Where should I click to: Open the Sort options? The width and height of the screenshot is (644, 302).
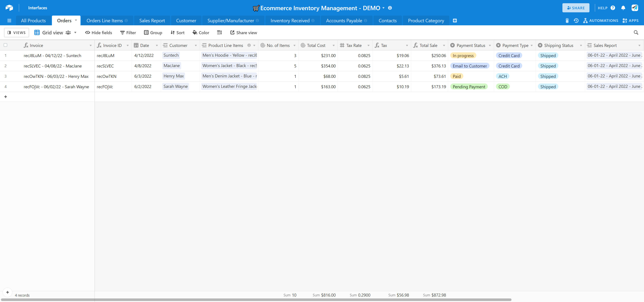point(177,32)
